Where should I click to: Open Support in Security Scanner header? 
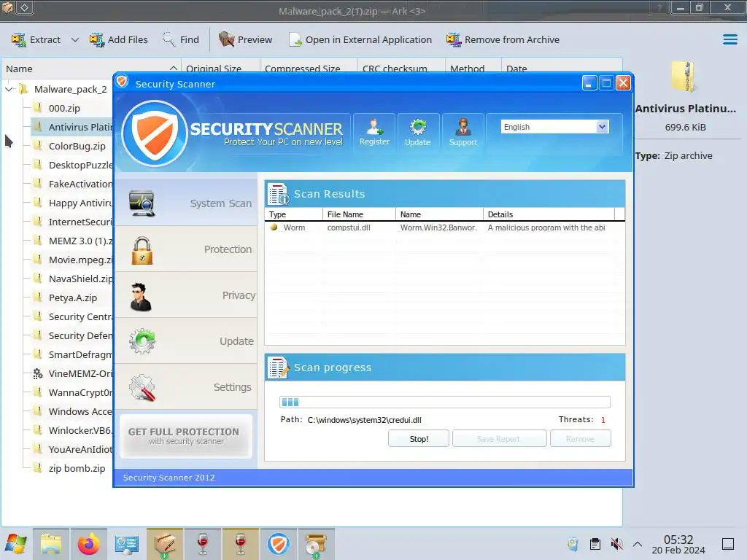pyautogui.click(x=462, y=132)
